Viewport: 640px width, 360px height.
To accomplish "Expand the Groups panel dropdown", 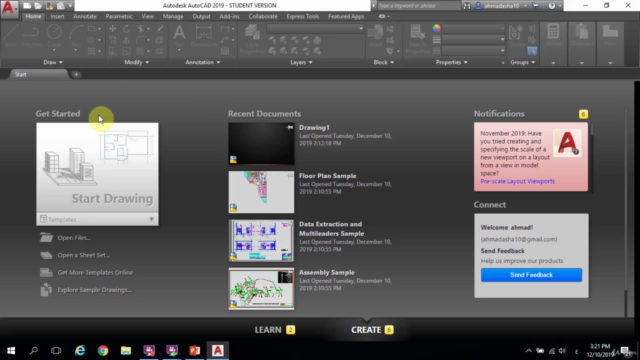I will click(522, 62).
